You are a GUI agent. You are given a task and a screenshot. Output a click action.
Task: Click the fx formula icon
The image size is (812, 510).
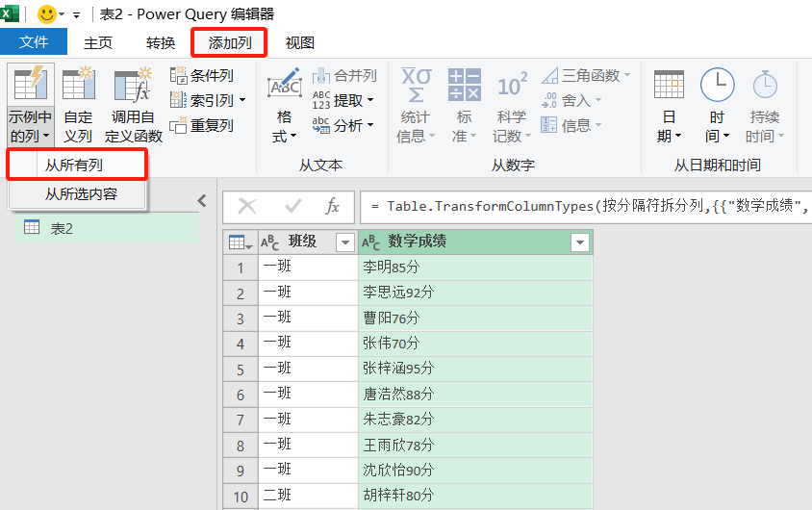[331, 207]
